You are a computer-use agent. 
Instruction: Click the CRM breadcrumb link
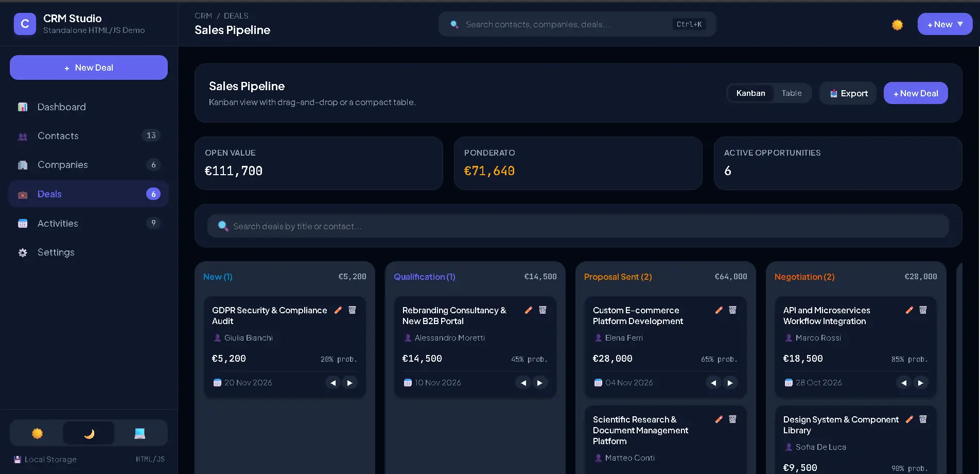(203, 16)
